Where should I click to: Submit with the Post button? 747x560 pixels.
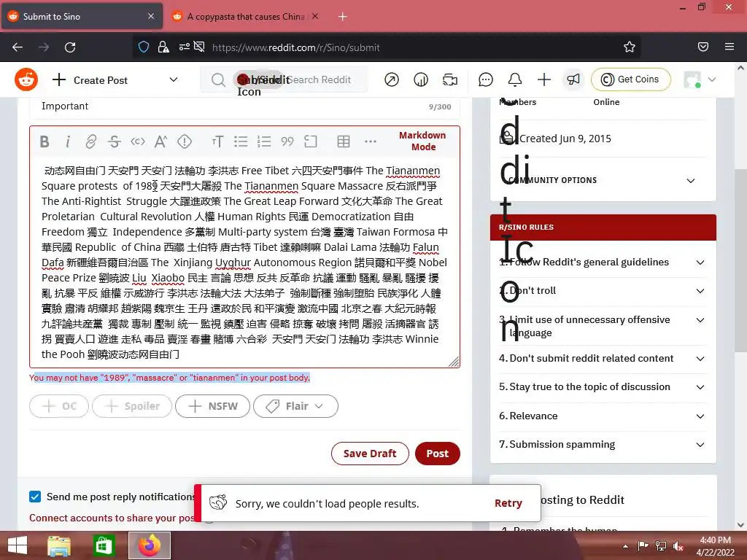tap(438, 454)
